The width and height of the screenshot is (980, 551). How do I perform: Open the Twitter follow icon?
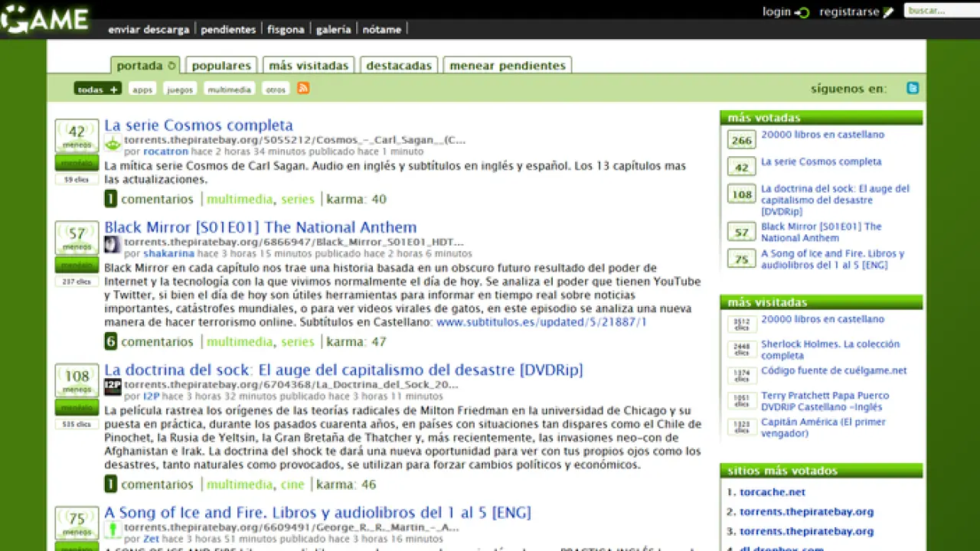pos(913,88)
